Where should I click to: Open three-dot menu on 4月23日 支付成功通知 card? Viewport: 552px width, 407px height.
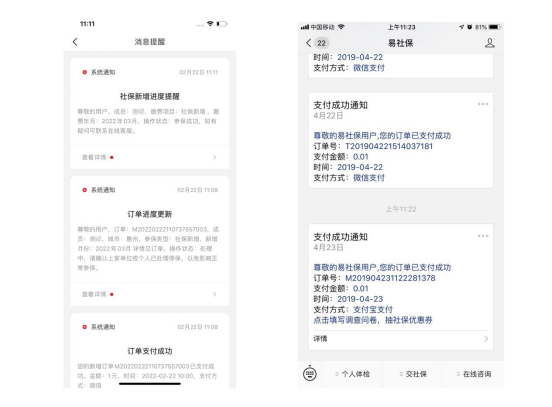click(x=483, y=236)
